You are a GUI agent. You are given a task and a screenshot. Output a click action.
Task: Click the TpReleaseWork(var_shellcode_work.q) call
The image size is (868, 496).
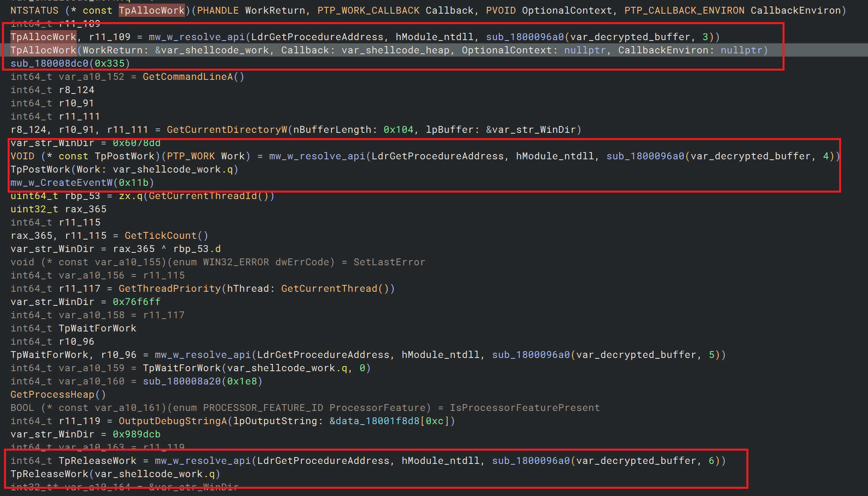pos(116,474)
